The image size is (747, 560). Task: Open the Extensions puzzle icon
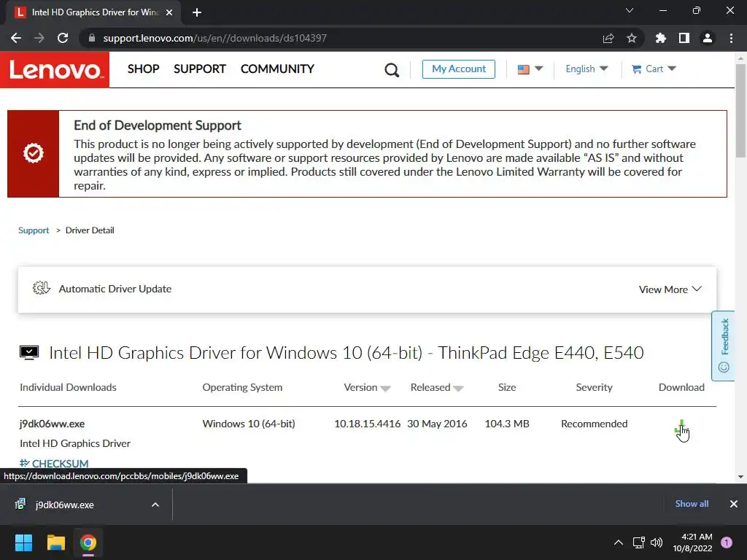click(x=661, y=38)
